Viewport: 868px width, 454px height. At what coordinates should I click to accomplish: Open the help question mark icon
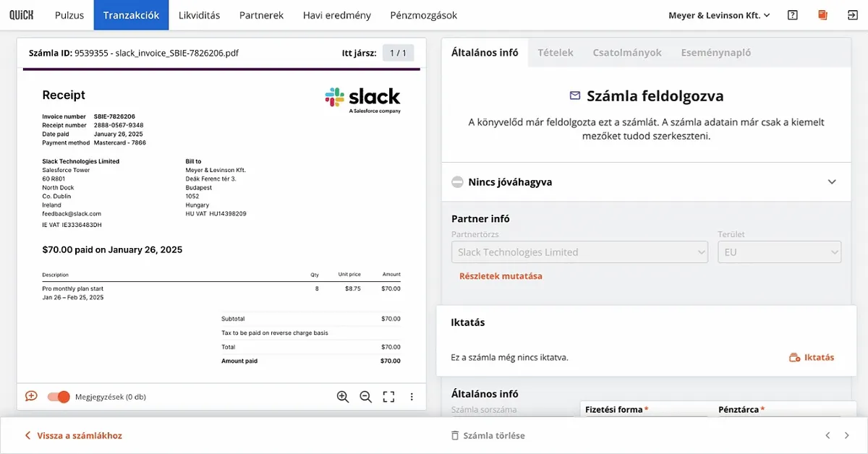click(x=793, y=15)
